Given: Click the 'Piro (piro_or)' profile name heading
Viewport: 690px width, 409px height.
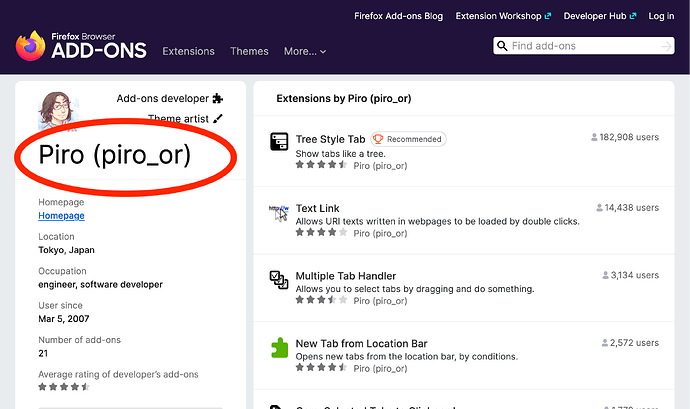Looking at the screenshot, I should coord(115,155).
